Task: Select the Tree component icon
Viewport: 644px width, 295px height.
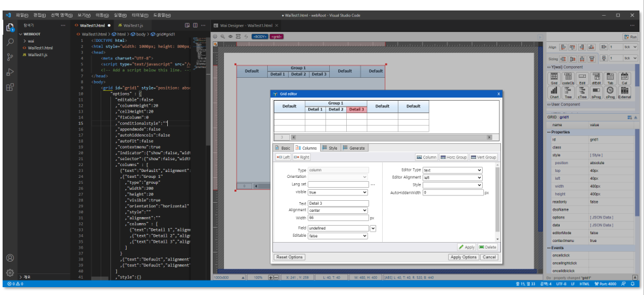Action: [x=568, y=92]
